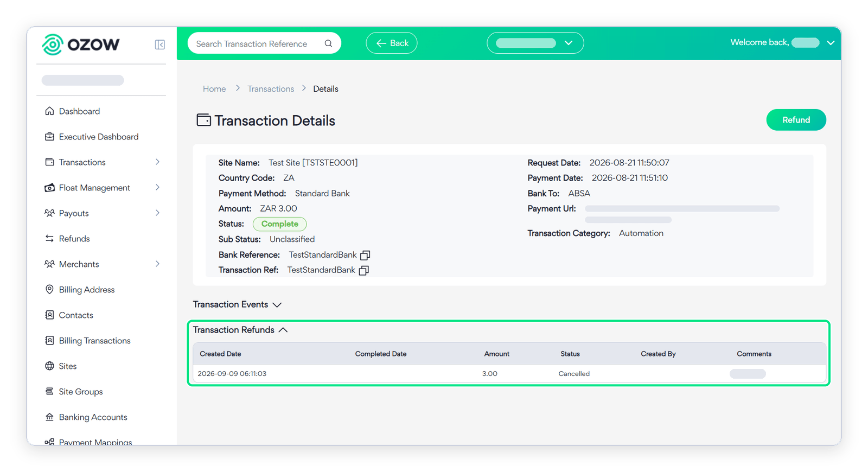Viewport: 868px width, 472px height.
Task: Click the Billing Address pin icon
Action: pos(49,290)
